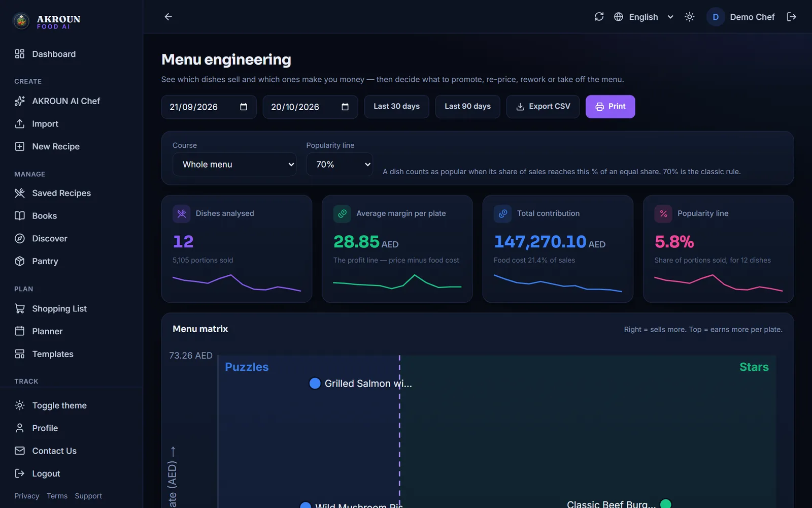Select the Classic Beef Burger green dot

[x=666, y=504]
